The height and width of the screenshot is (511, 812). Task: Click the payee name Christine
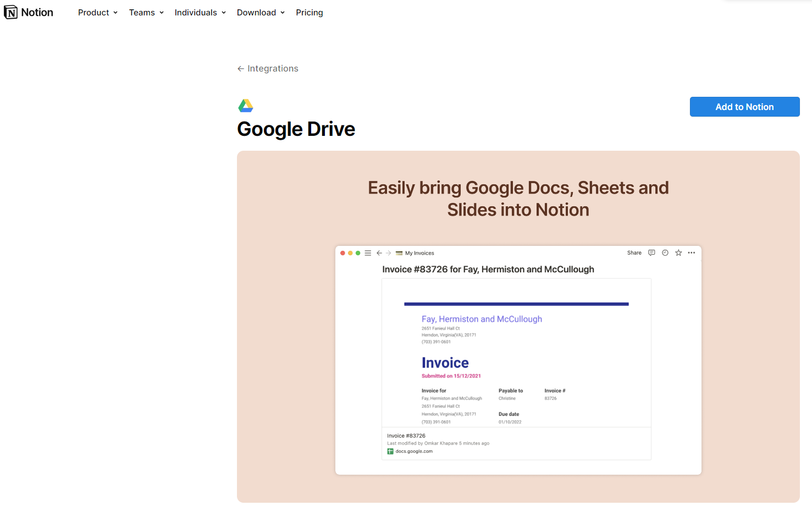point(507,399)
